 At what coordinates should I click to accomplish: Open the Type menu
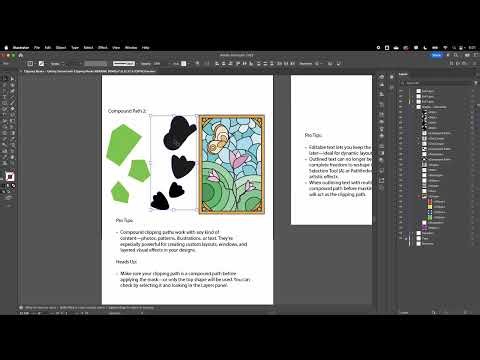(x=75, y=48)
